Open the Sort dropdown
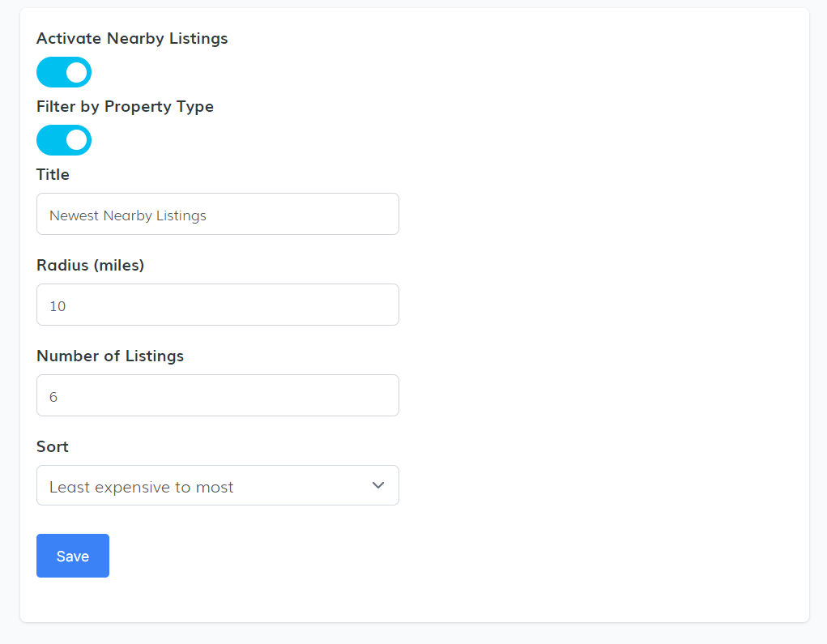The width and height of the screenshot is (827, 644). 217,485
